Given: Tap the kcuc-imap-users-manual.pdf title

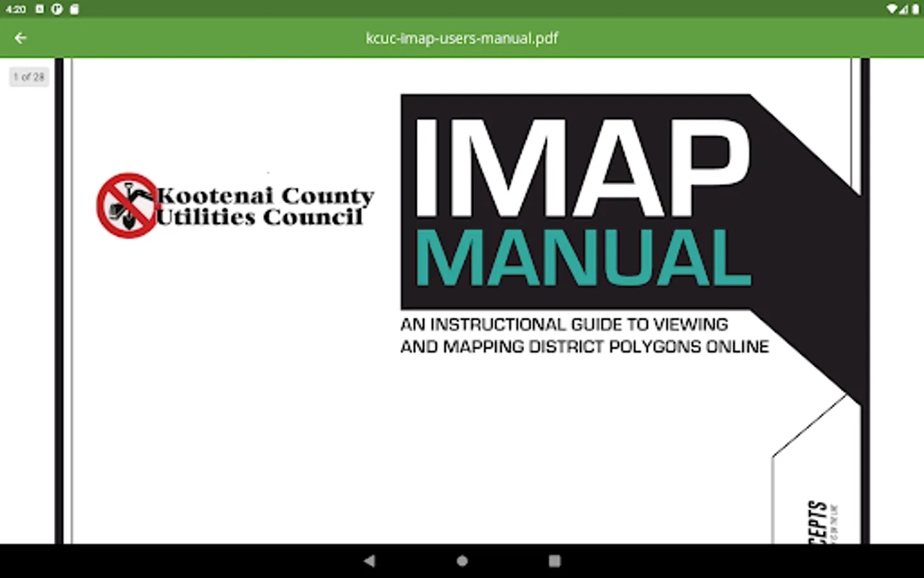Looking at the screenshot, I should pyautogui.click(x=462, y=38).
